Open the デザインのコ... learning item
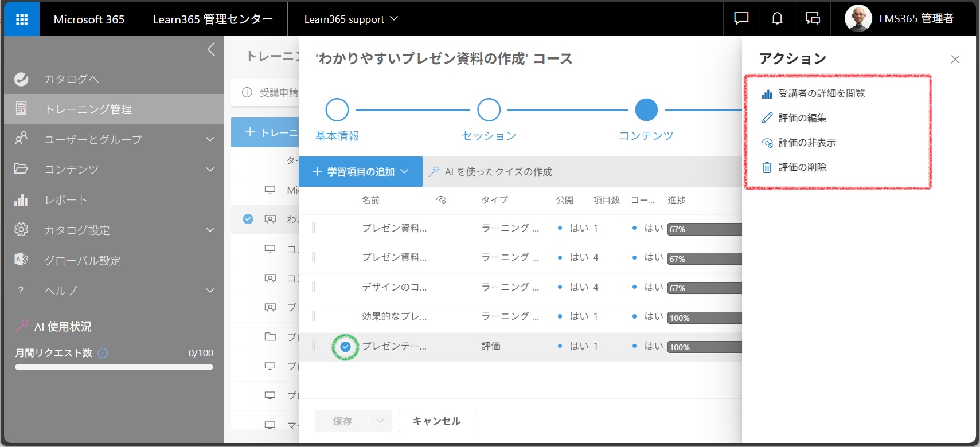Screen dimensions: 980x447 coord(394,287)
